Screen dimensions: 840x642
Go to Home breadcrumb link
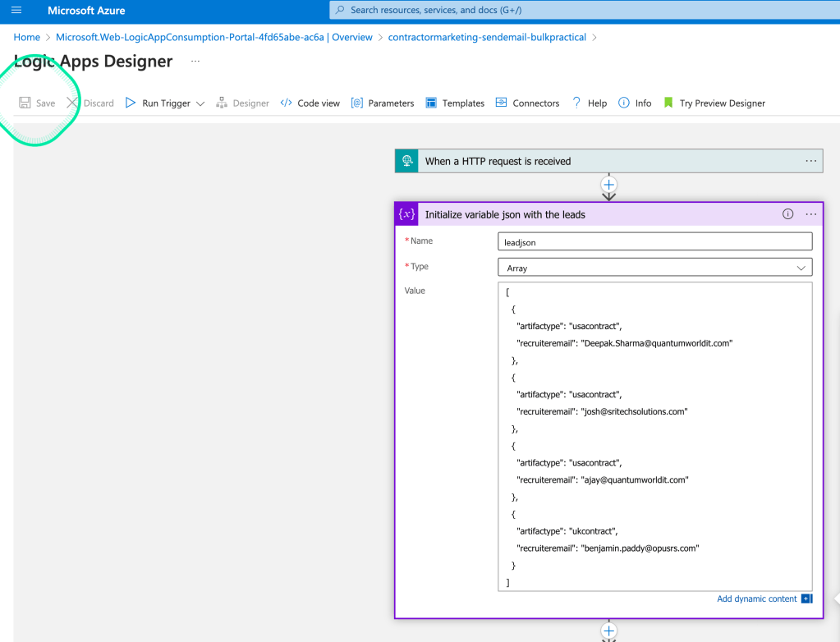(27, 37)
